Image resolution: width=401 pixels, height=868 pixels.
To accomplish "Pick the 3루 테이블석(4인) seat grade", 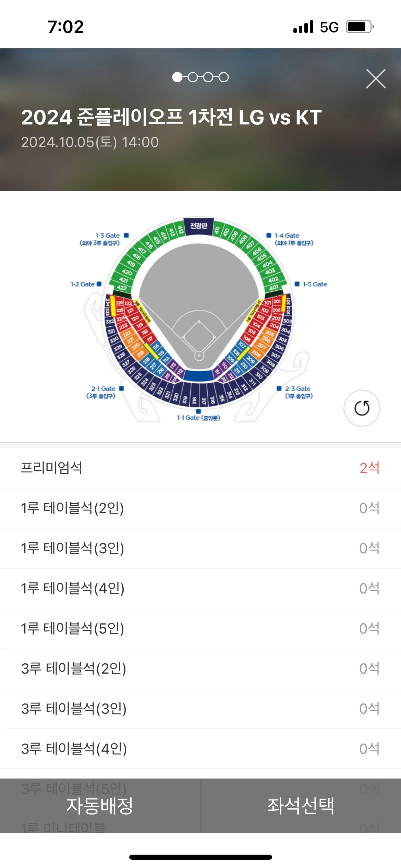I will (x=200, y=749).
